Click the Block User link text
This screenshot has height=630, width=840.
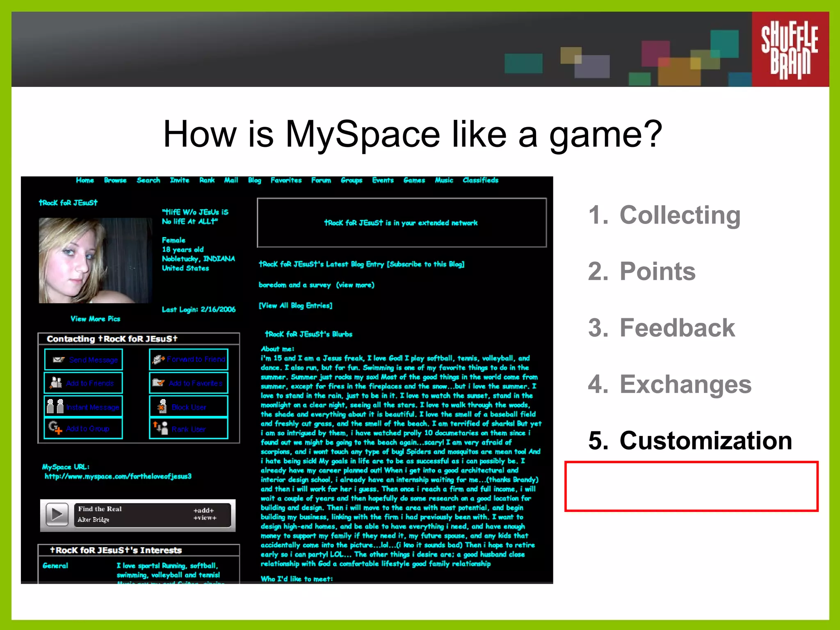coord(189,407)
